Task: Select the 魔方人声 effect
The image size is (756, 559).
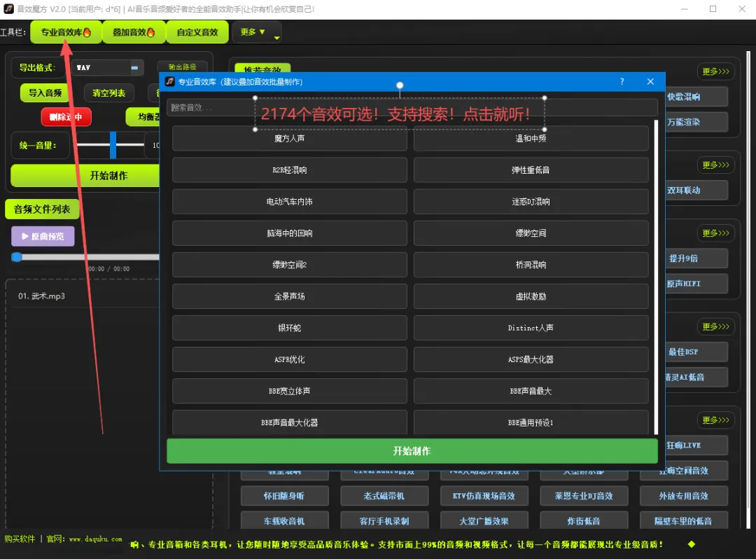Action: tap(289, 139)
